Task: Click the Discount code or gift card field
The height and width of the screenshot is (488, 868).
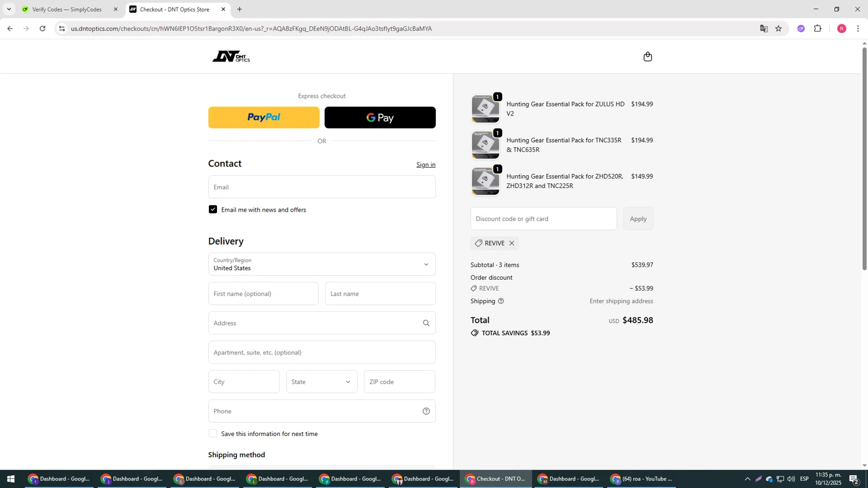Action: 543,219
